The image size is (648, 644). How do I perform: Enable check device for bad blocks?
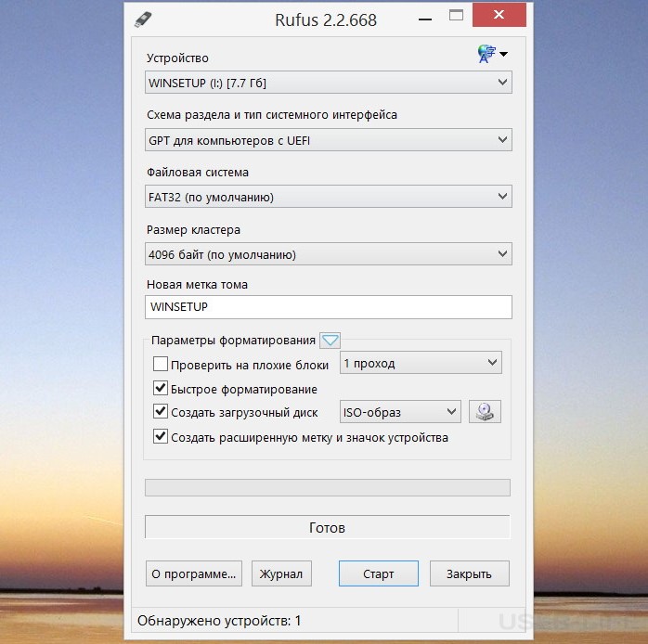click(161, 365)
